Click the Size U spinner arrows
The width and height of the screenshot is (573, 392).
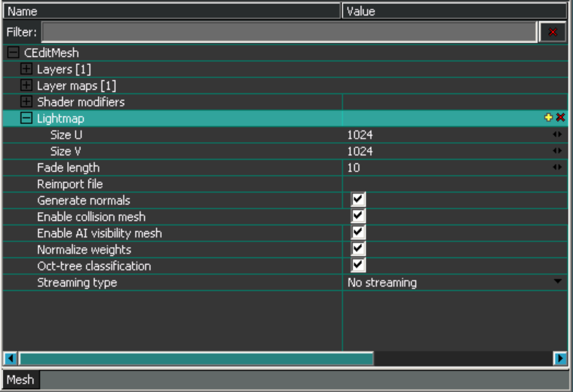coord(557,134)
